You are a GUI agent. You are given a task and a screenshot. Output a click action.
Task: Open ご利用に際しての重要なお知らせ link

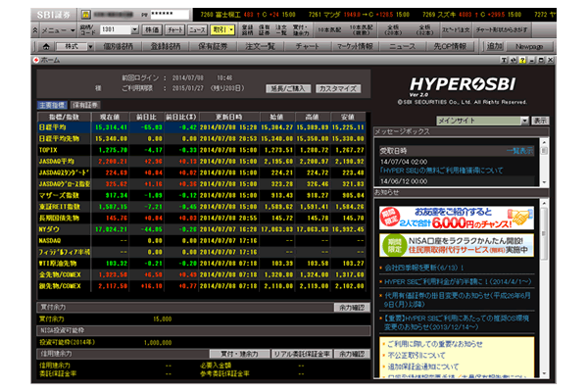click(x=435, y=344)
